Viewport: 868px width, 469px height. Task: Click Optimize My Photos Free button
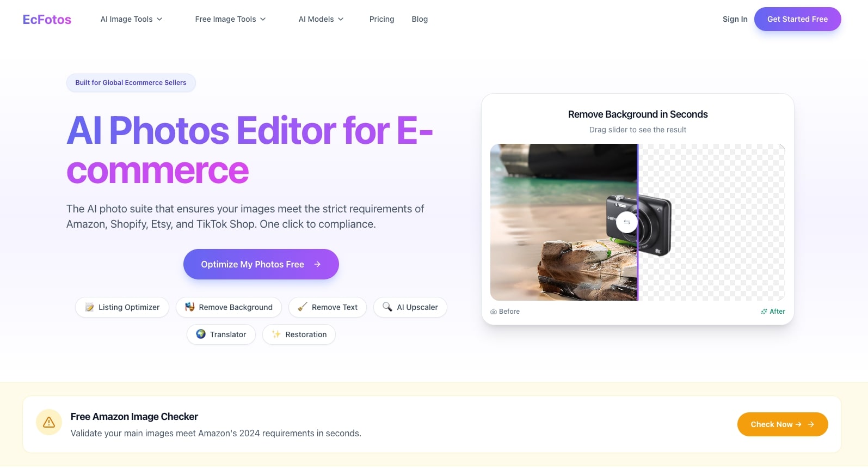click(x=261, y=264)
